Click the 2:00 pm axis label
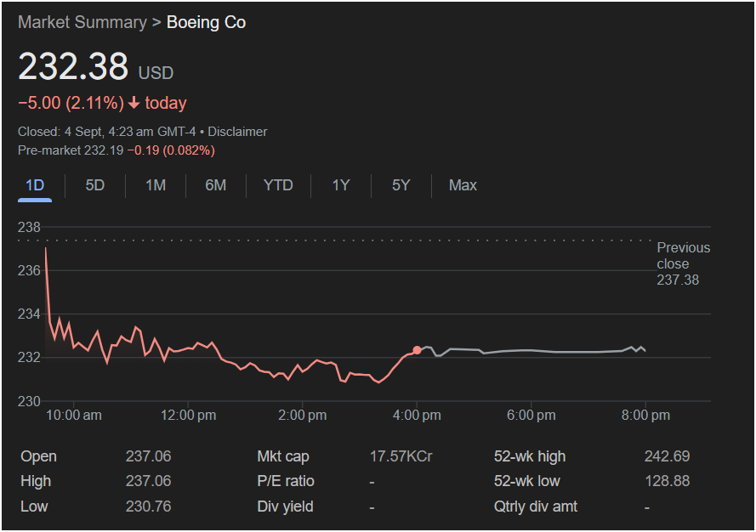The width and height of the screenshot is (756, 532). pos(302,416)
